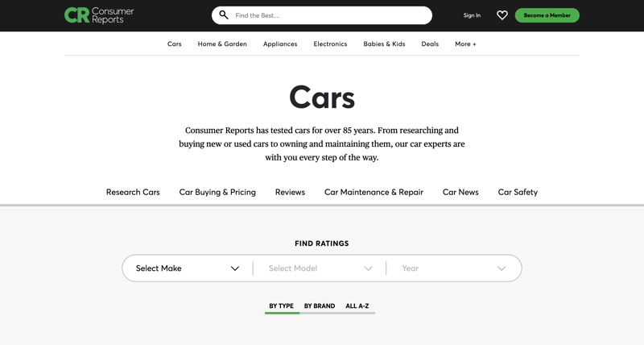Expand the Select Model dropdown

click(320, 268)
